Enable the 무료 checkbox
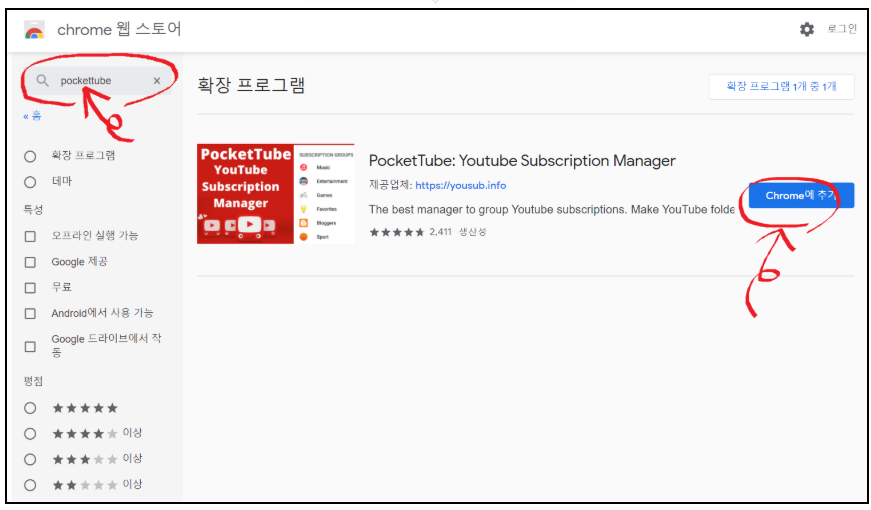The height and width of the screenshot is (510, 871). click(x=30, y=288)
